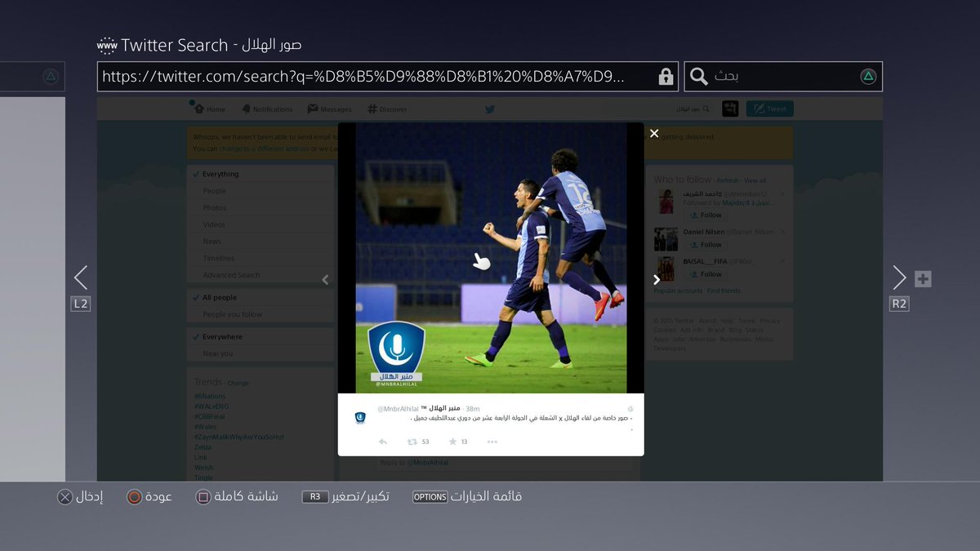Click the R3 zoom hint (تكبير/تصغير)

click(345, 496)
